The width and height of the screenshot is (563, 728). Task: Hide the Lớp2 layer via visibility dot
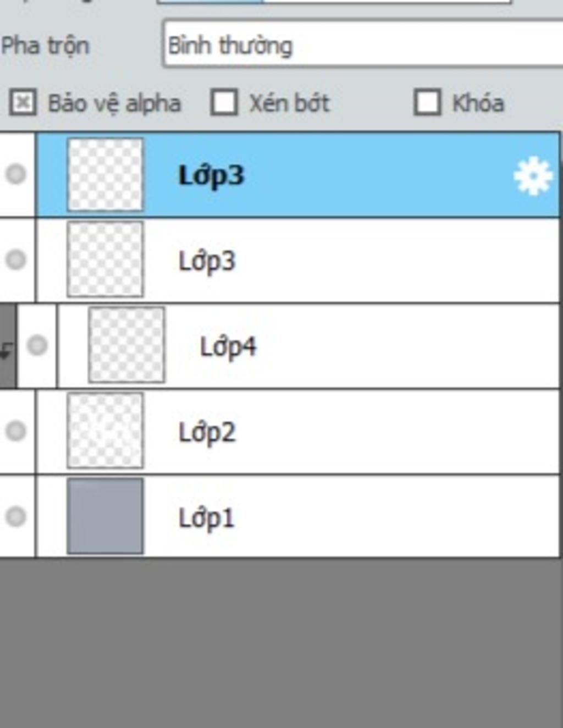point(16,431)
